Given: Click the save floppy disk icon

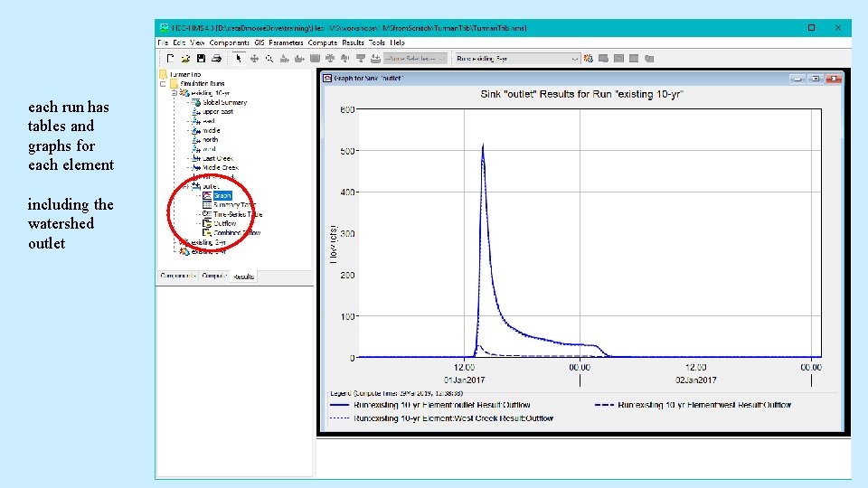Looking at the screenshot, I should tap(201, 58).
